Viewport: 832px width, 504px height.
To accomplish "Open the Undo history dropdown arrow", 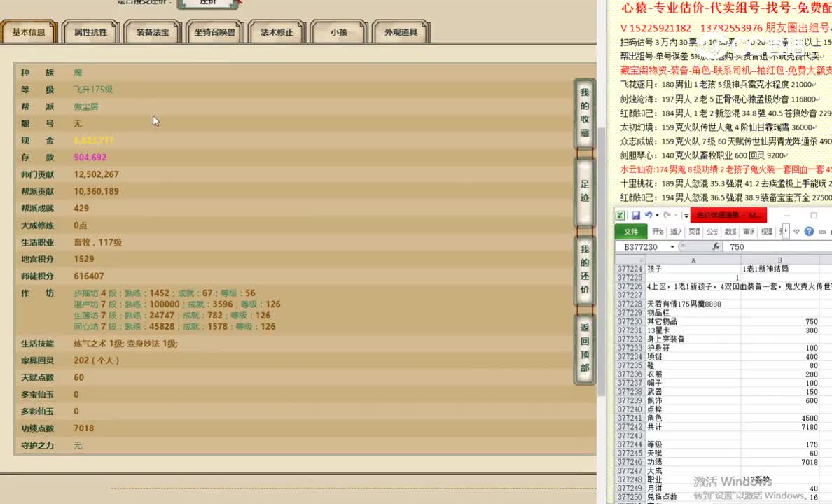I will 656,215.
